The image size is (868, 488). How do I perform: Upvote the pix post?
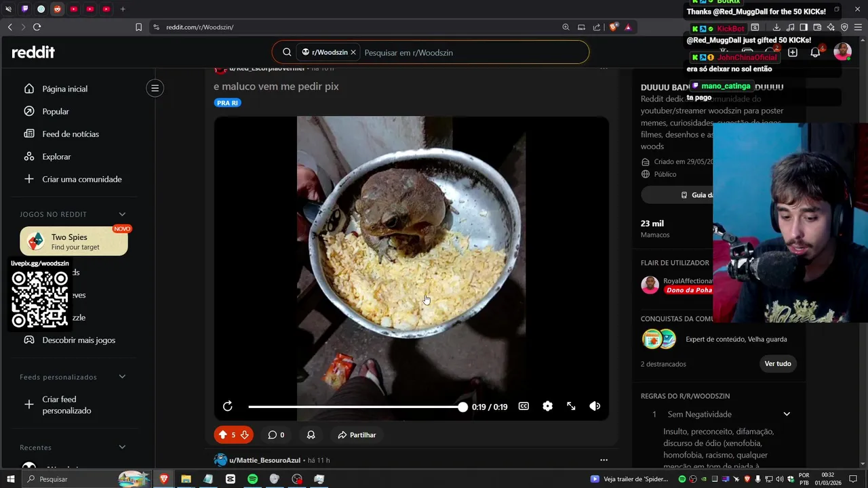[x=222, y=435]
